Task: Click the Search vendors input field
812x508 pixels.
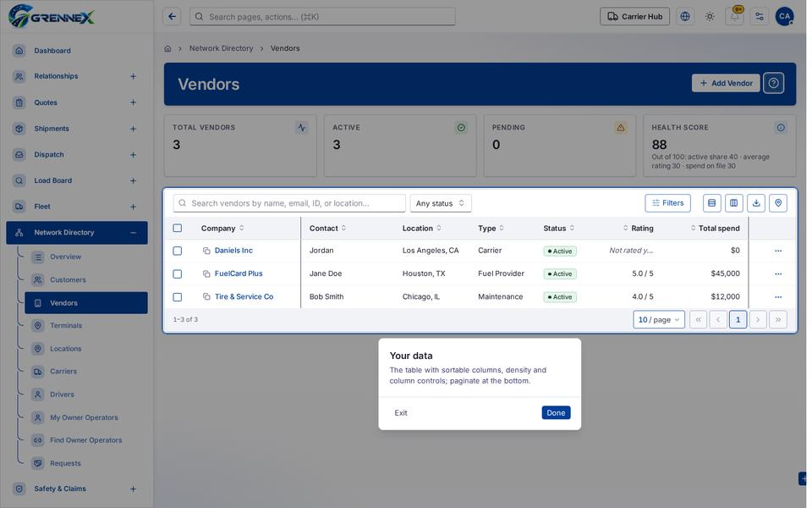Action: pyautogui.click(x=289, y=203)
